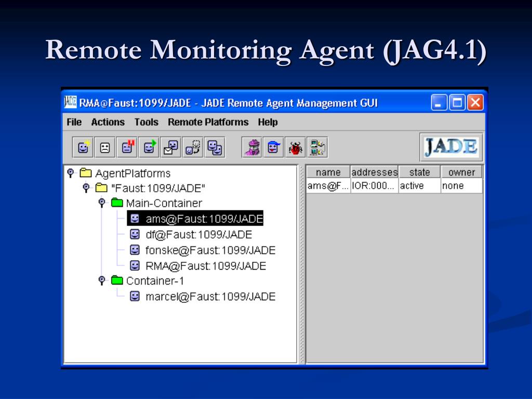
Task: Maximize the JADE RMA window
Action: tap(457, 102)
